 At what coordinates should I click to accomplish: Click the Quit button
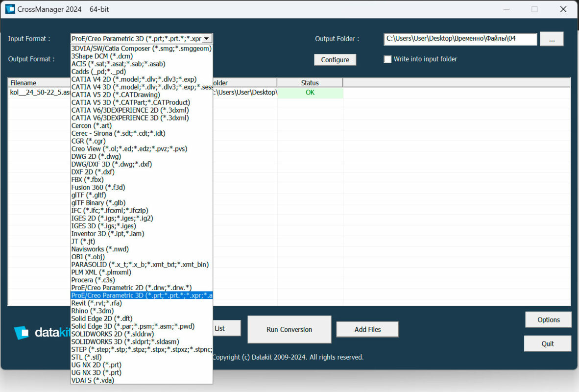pos(548,343)
